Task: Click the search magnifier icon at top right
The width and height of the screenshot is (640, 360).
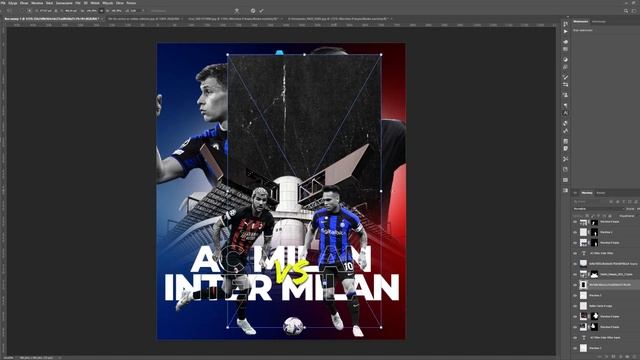Action: 626,11
